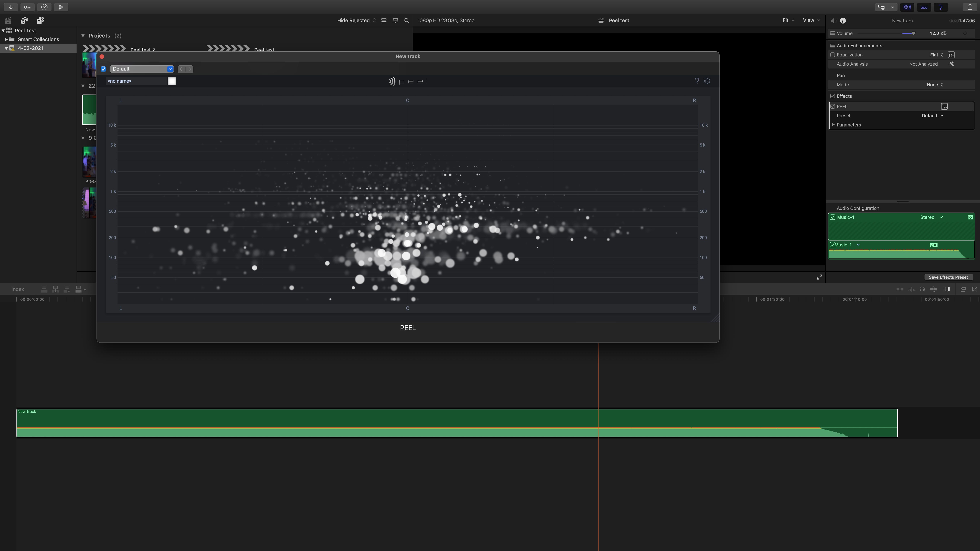This screenshot has width=980, height=551.
Task: Open the Default preset combo box
Action: [141, 69]
